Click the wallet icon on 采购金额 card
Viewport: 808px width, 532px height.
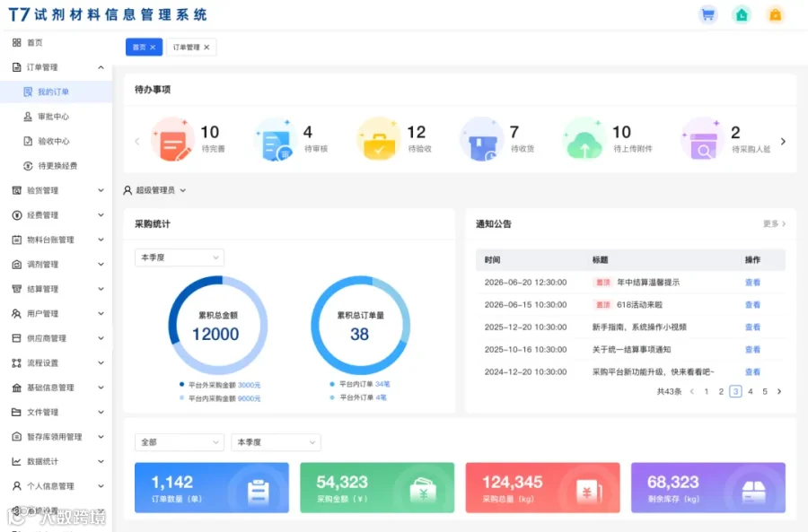[423, 491]
